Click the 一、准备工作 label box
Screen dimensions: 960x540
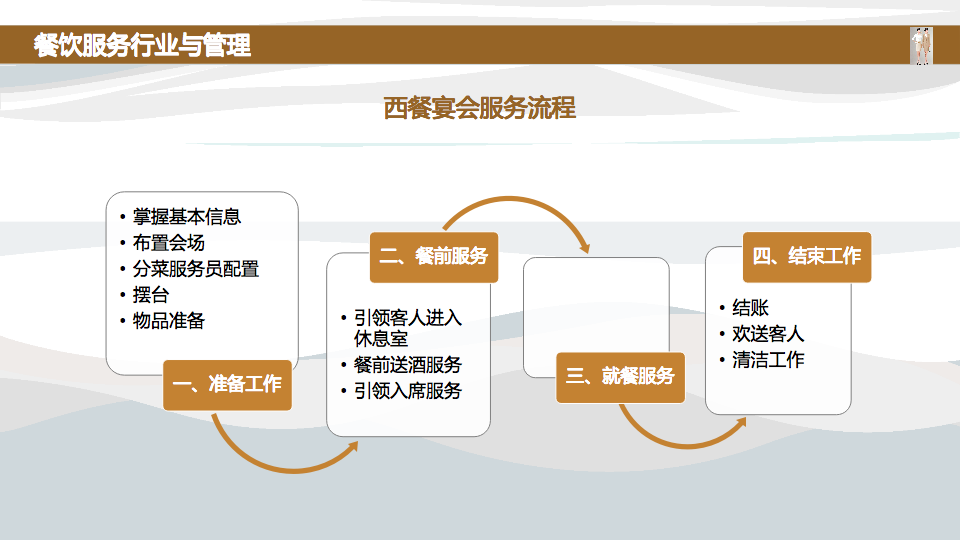tap(227, 385)
